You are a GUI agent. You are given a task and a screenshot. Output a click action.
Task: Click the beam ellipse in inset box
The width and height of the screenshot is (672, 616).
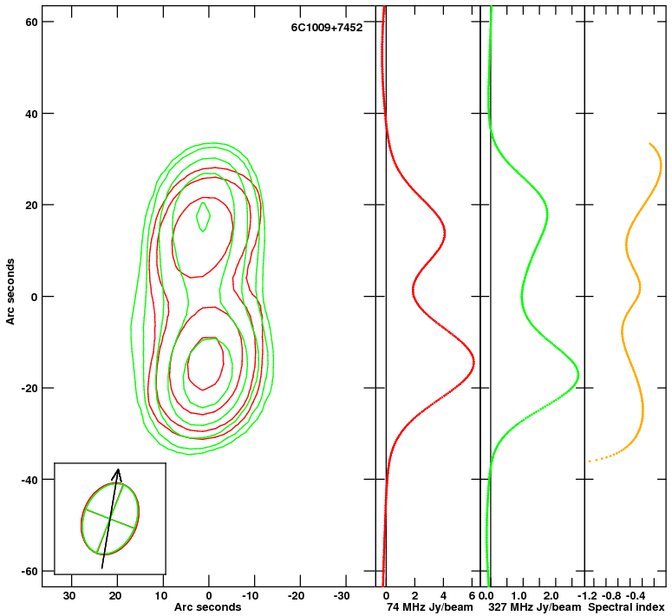[x=110, y=519]
